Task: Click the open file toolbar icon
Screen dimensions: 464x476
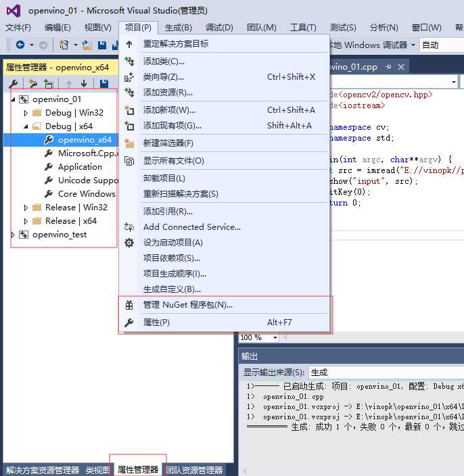Action: pos(87,45)
